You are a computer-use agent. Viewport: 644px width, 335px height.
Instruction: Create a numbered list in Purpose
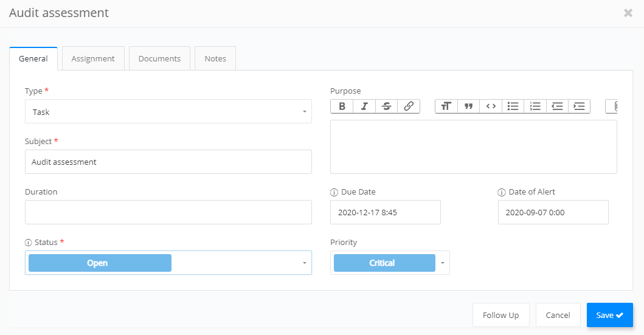coord(535,106)
